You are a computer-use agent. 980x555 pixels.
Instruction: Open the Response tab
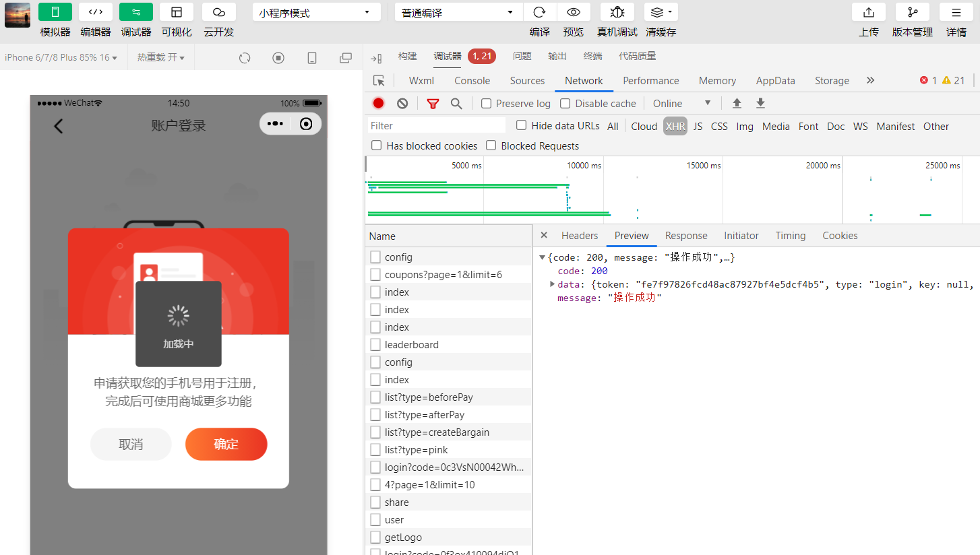pos(686,236)
